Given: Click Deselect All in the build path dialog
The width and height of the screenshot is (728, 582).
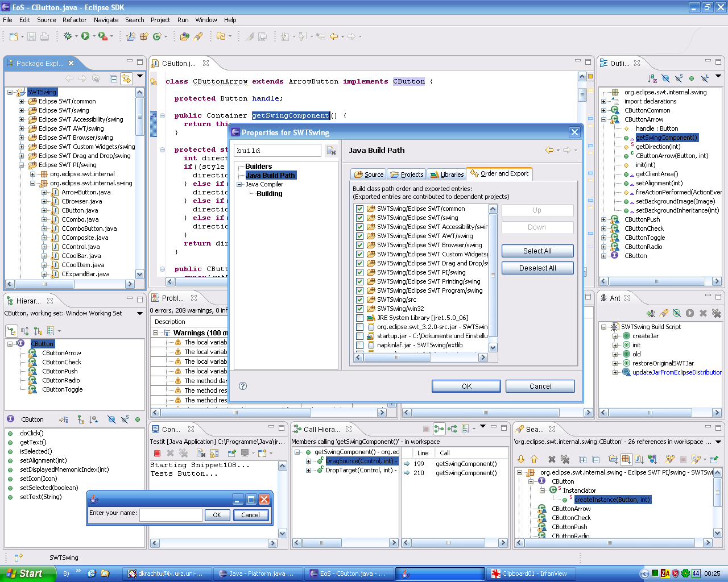Looking at the screenshot, I should 537,268.
